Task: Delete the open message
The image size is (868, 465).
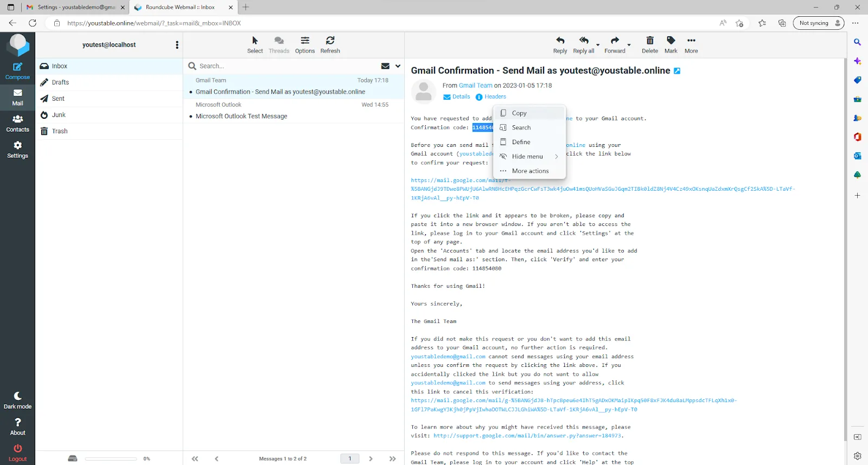Action: tap(650, 45)
